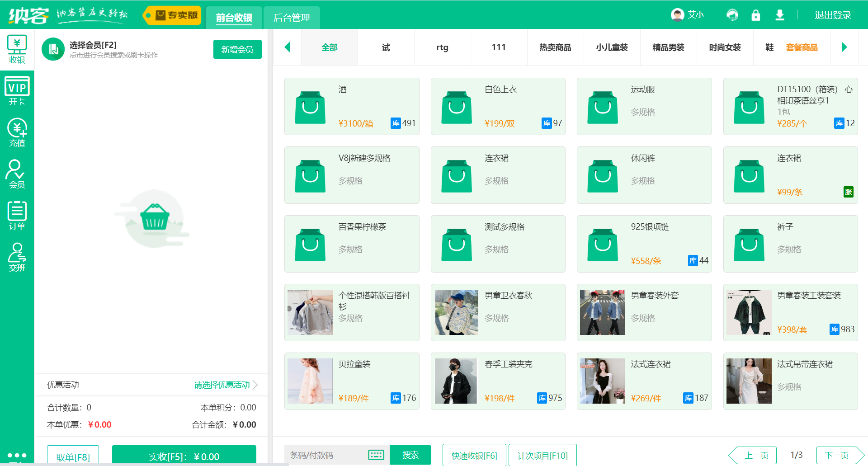Click the download icon in the top bar

779,14
